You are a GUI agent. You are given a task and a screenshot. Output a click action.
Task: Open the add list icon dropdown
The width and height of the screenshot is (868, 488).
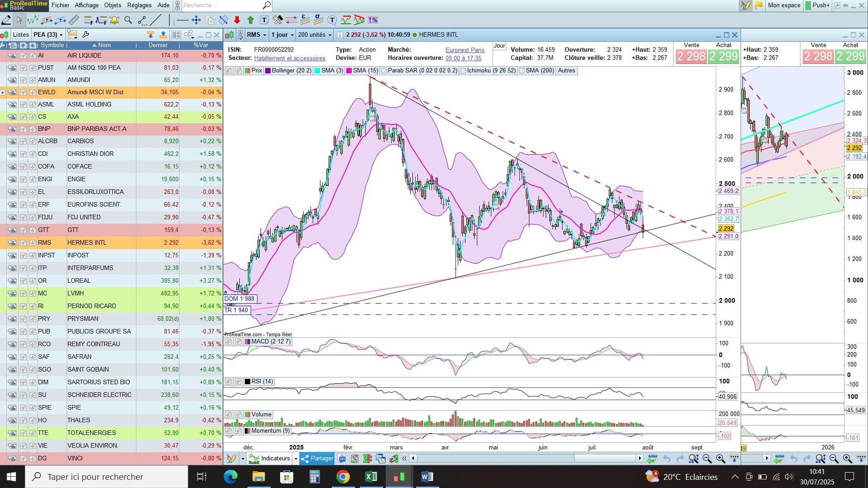(73, 34)
